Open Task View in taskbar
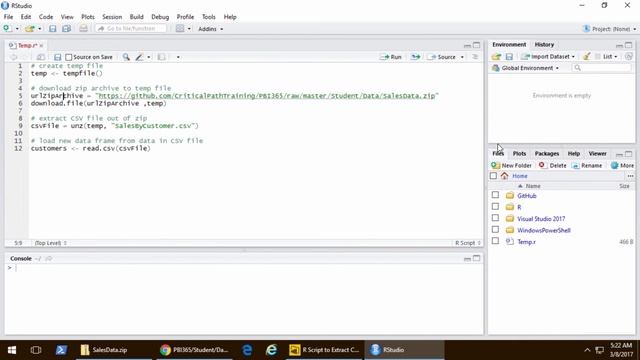The width and height of the screenshot is (640, 360). click(36, 350)
